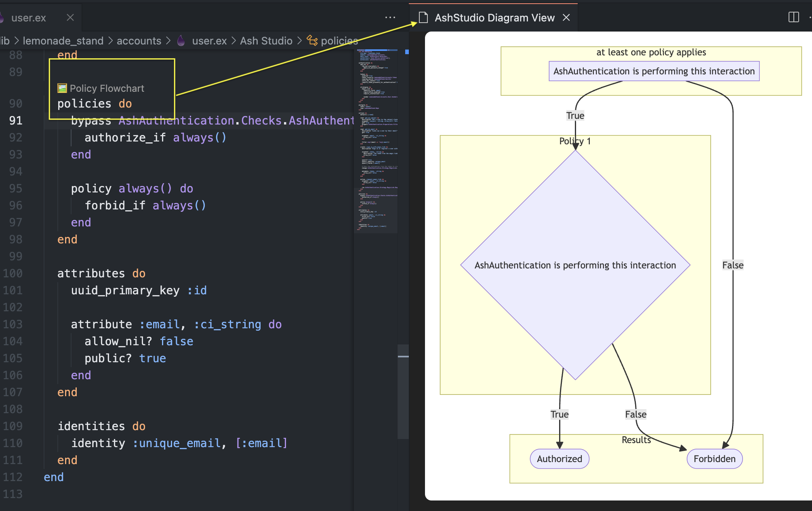The width and height of the screenshot is (812, 511).
Task: Switch to the user.ex tab
Action: [x=29, y=17]
